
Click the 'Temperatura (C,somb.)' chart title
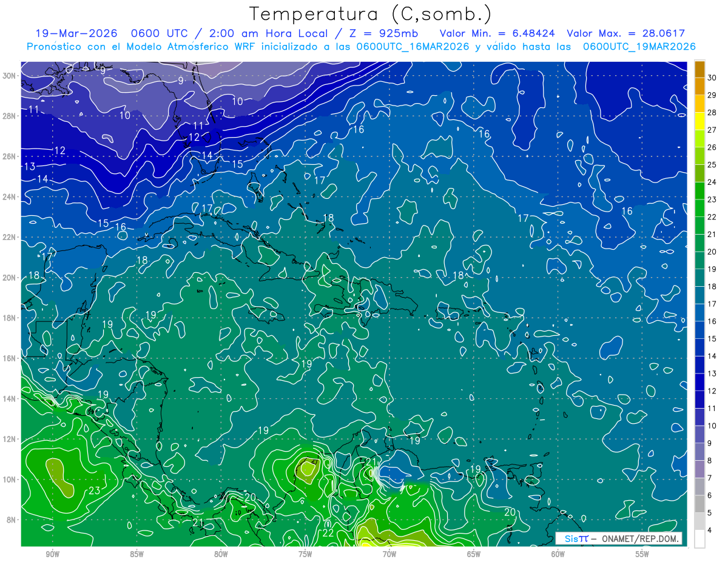click(x=370, y=14)
